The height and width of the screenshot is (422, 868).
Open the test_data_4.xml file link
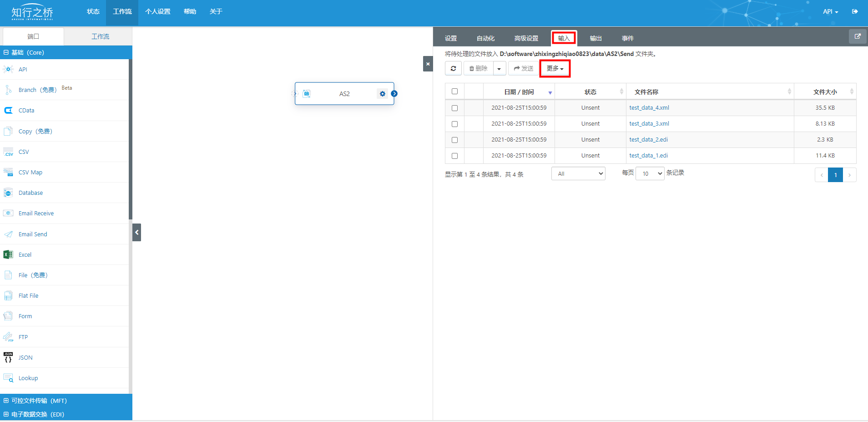(x=649, y=108)
